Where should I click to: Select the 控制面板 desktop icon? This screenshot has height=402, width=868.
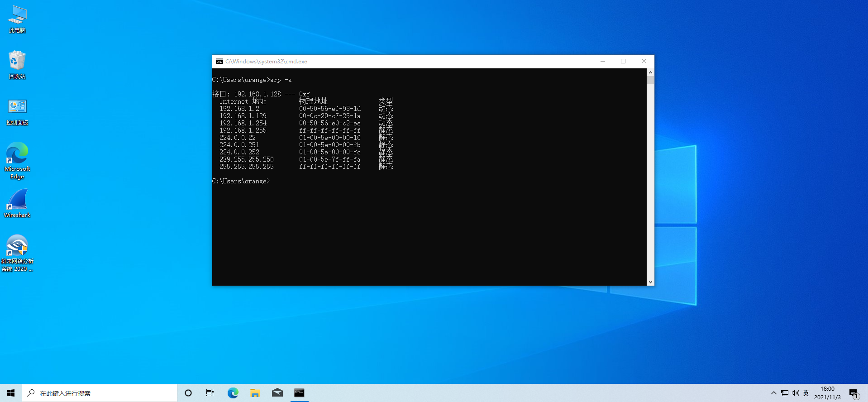pyautogui.click(x=17, y=112)
